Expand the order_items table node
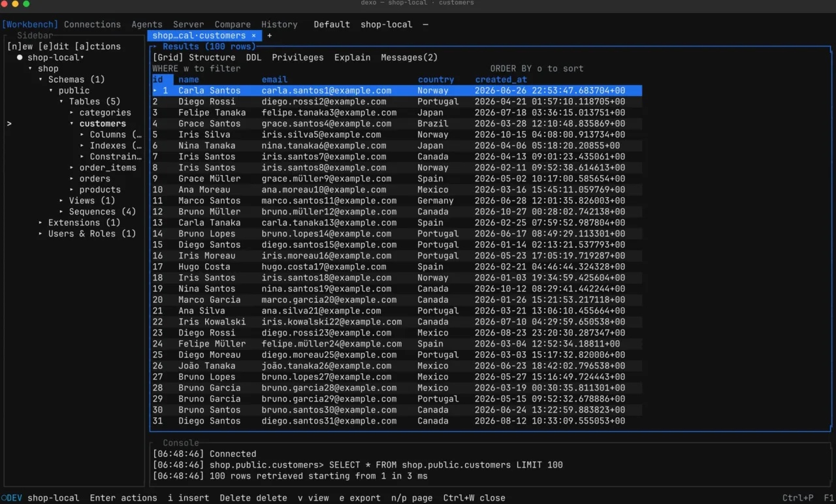836x504 pixels. tap(72, 168)
